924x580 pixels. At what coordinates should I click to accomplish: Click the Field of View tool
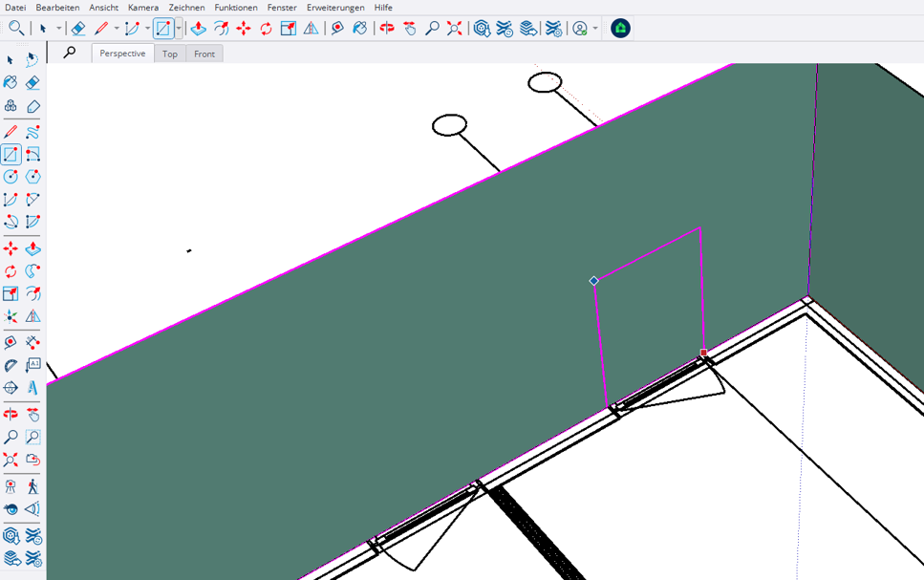point(33,508)
